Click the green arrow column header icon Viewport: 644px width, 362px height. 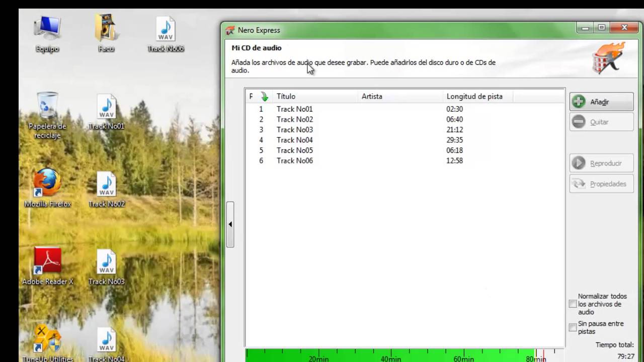pos(265,97)
